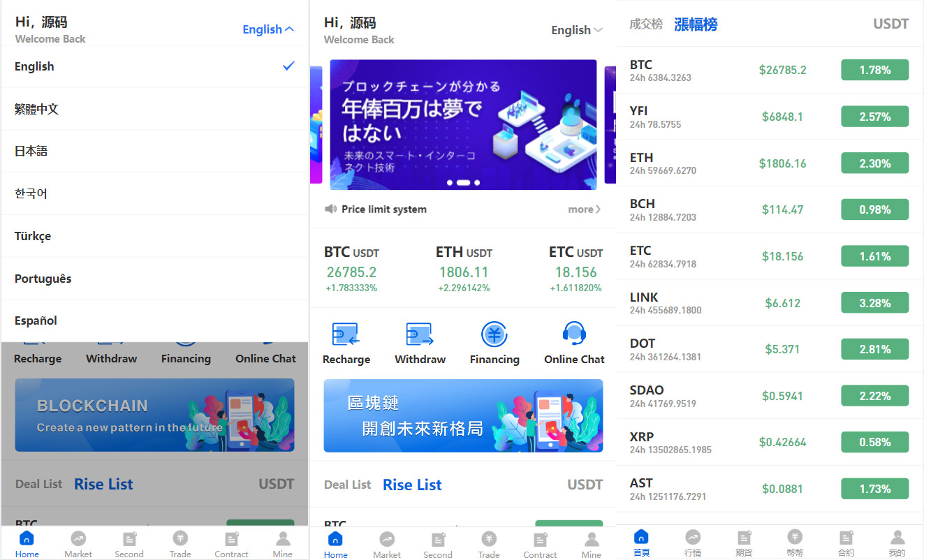Image resolution: width=931 pixels, height=560 pixels.
Task: Open Financing via the yen coin icon, middle screen
Action: coord(494,334)
